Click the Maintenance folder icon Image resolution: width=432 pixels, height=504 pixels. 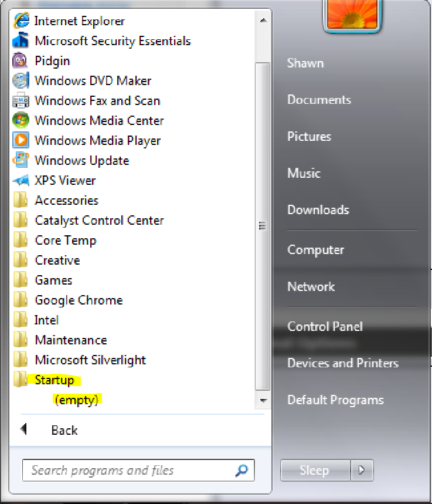(21, 340)
